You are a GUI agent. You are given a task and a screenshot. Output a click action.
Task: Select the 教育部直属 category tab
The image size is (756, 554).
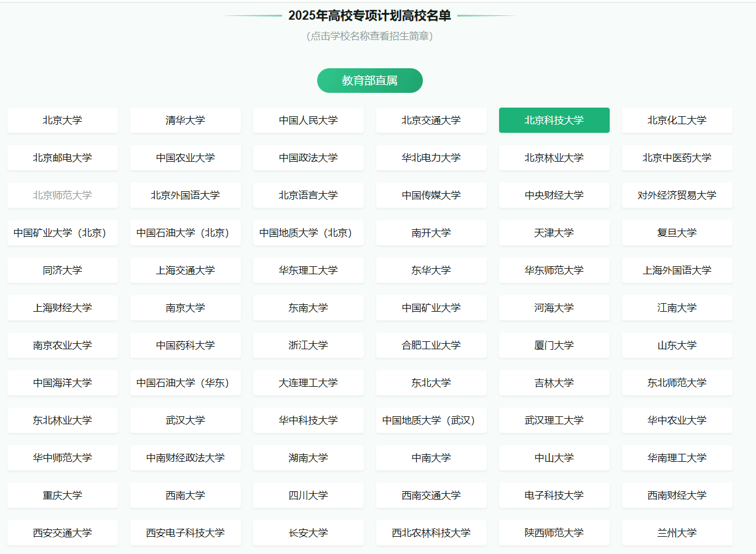point(369,81)
